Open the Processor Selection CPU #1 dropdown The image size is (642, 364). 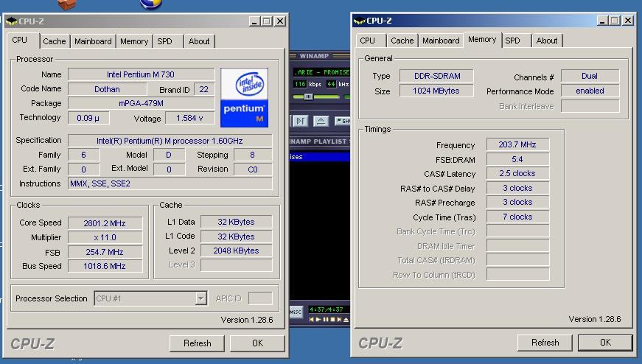(x=150, y=298)
